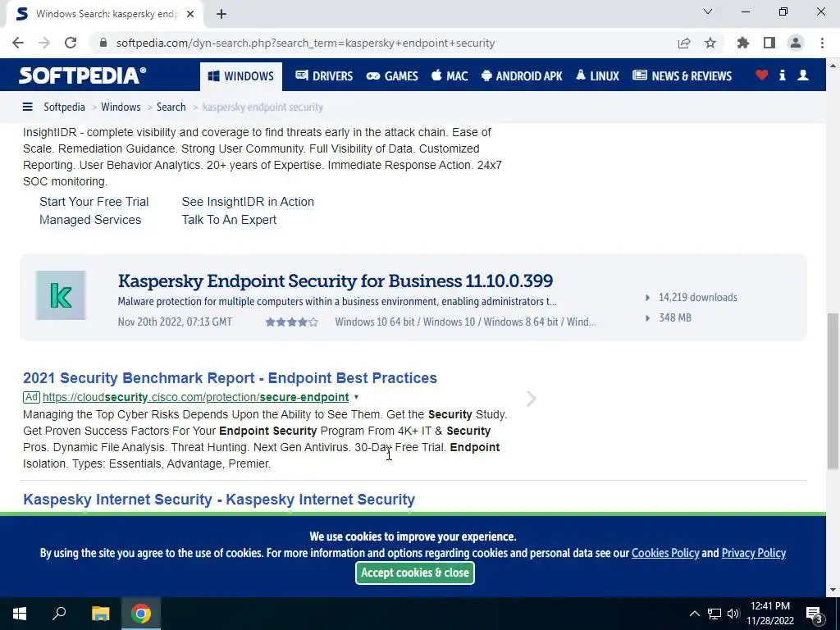840x630 pixels.
Task: Click the Managed Services link
Action: tap(90, 220)
